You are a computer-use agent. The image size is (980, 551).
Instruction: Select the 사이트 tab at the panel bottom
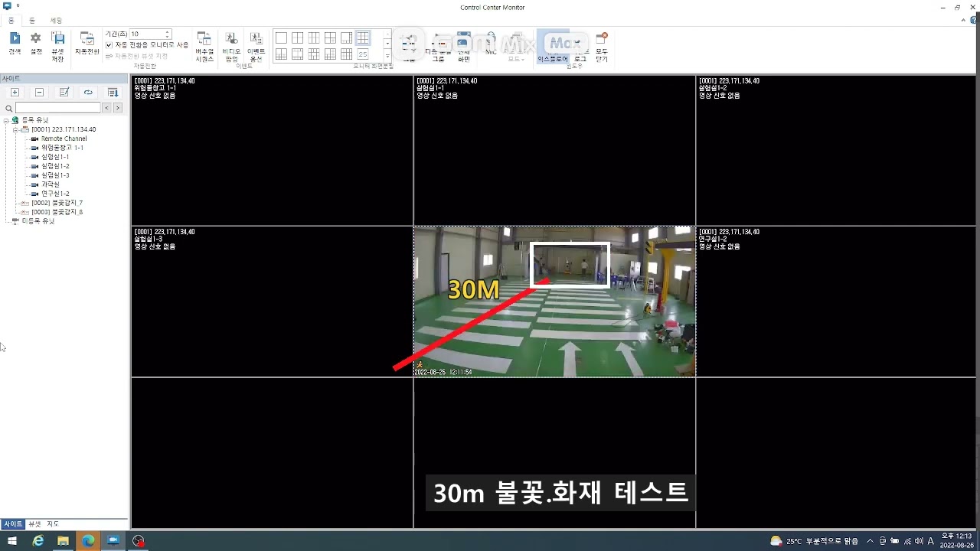coord(13,524)
